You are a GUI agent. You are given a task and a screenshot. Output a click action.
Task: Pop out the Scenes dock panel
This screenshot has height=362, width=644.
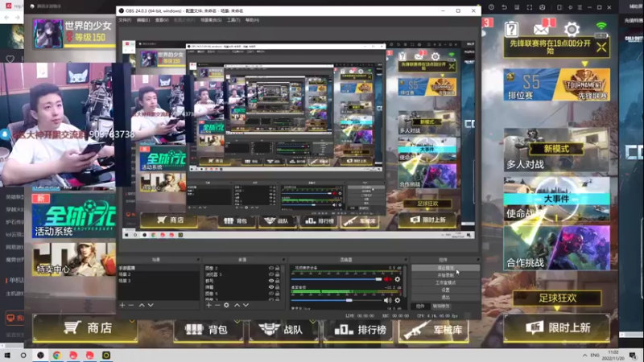tap(198, 260)
